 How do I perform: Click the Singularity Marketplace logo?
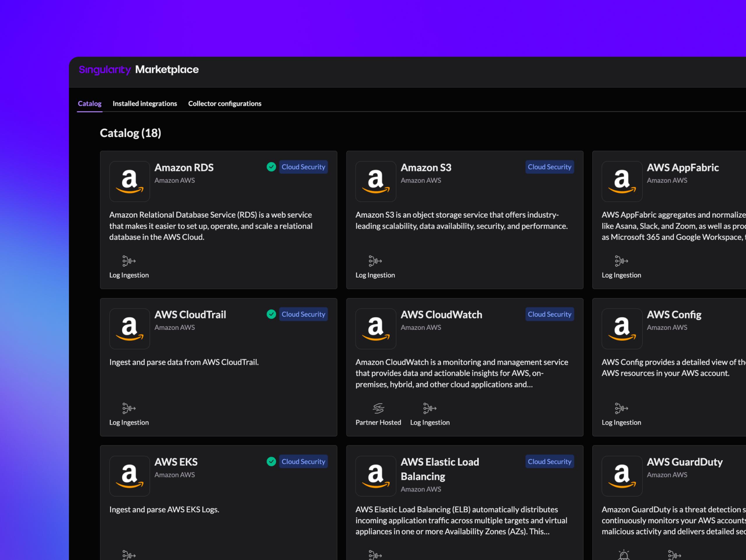pos(139,70)
